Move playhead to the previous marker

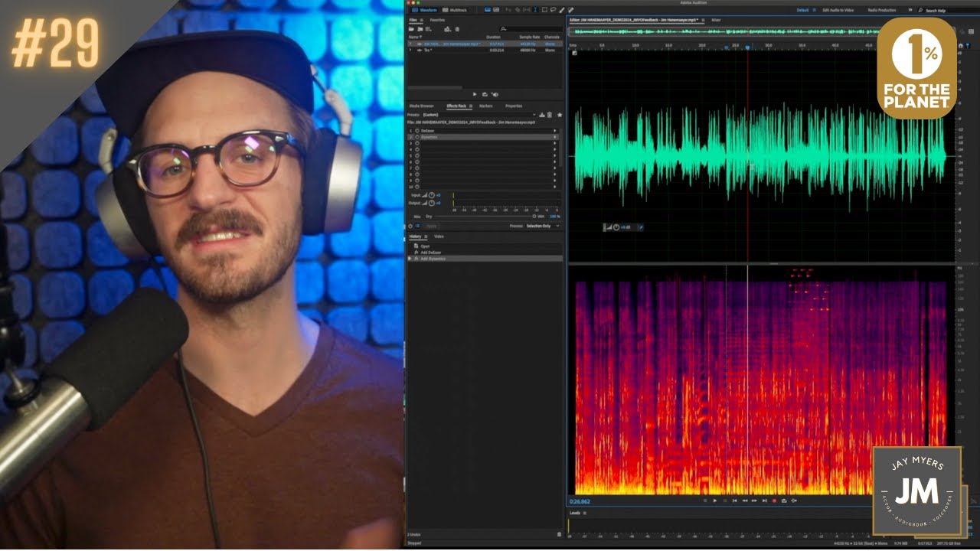coord(734,500)
